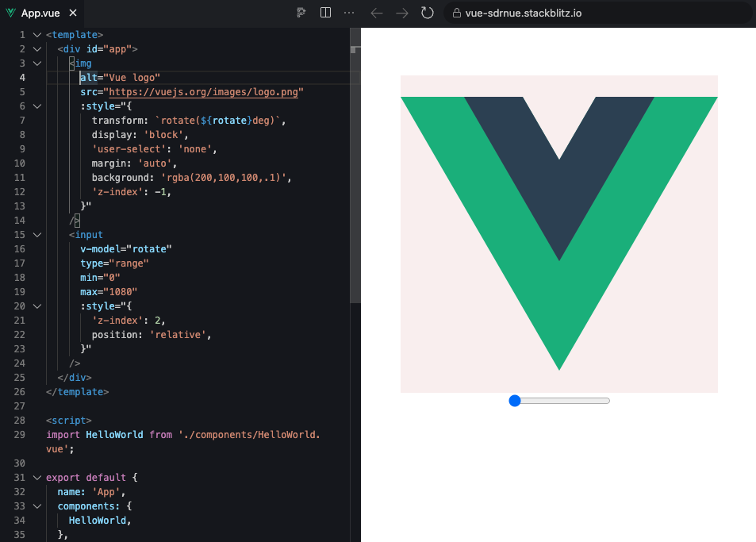Click the position: 'relative' code line
Screen dimensions: 756x542
[152, 335]
